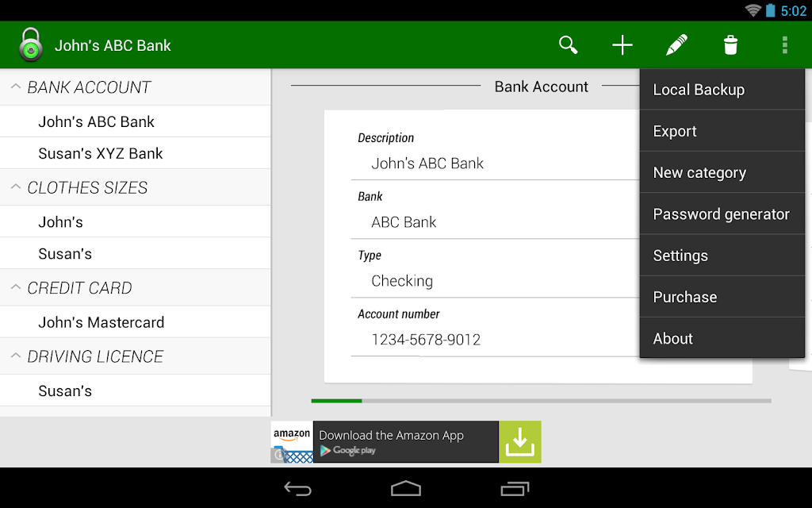
Task: Collapse the CREDIT CARD category chevron
Action: tap(16, 287)
